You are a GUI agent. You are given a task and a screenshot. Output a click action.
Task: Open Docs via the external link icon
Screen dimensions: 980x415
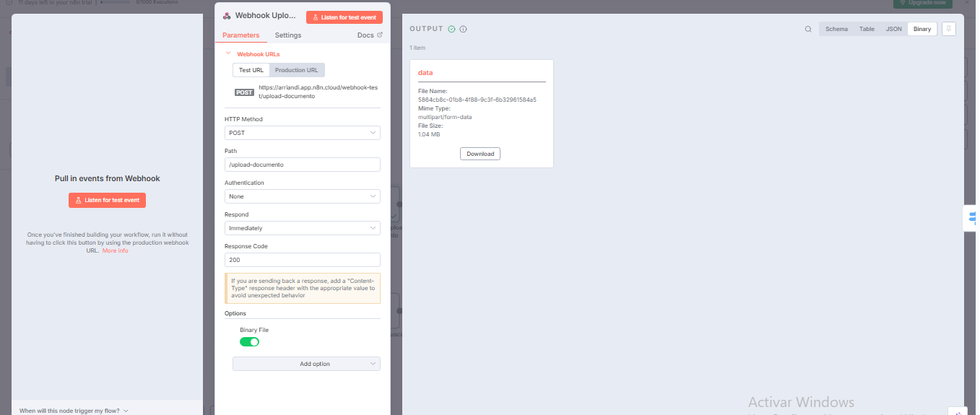pyautogui.click(x=380, y=35)
